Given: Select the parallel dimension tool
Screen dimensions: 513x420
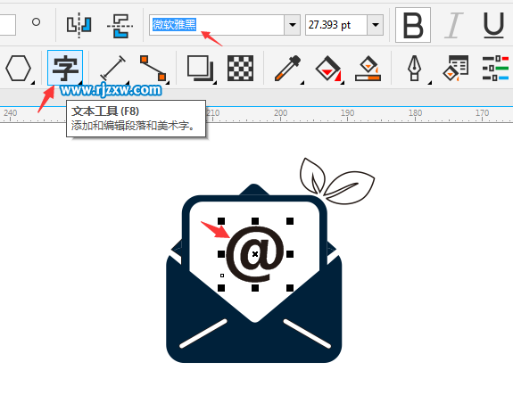Looking at the screenshot, I should tap(113, 68).
